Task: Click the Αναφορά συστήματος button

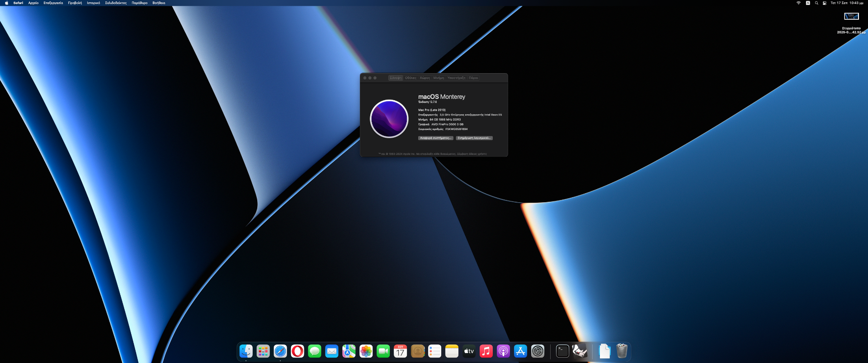Action: [436, 138]
